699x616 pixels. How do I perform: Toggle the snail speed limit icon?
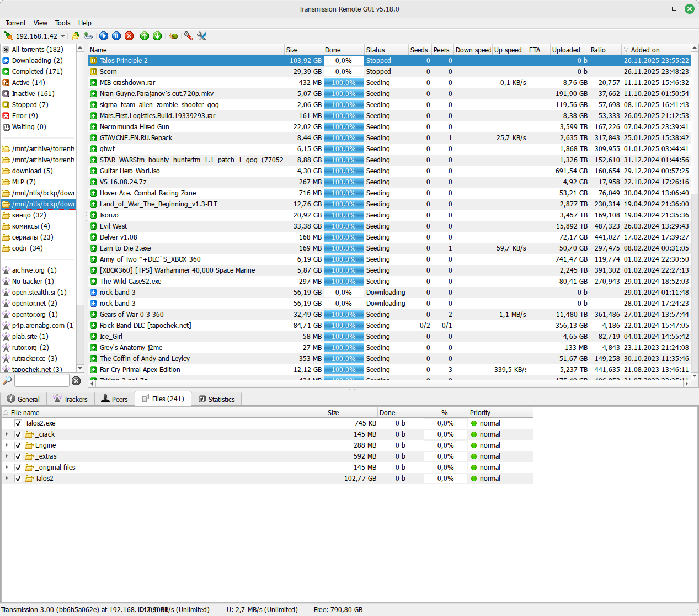(173, 36)
